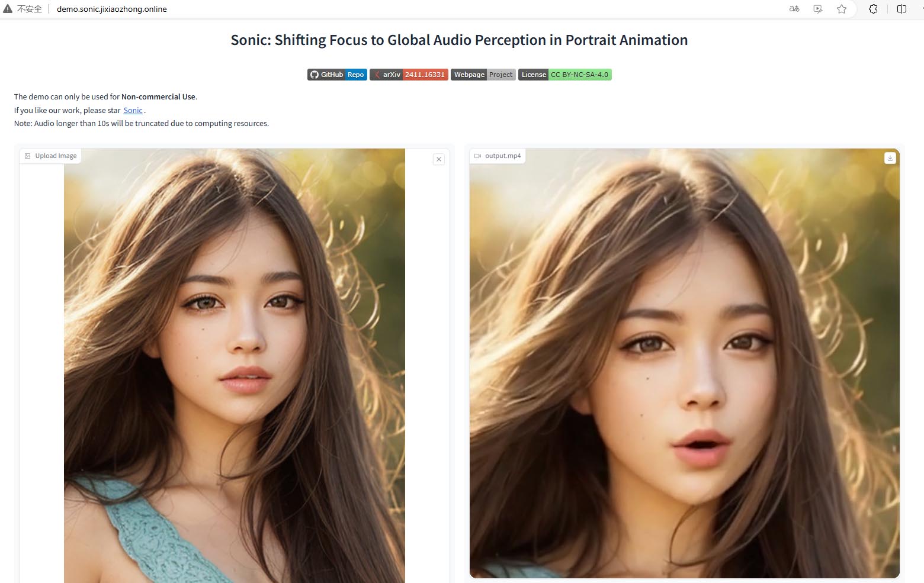The width and height of the screenshot is (924, 583).
Task: Click the video enhance icon in address bar
Action: (x=818, y=9)
